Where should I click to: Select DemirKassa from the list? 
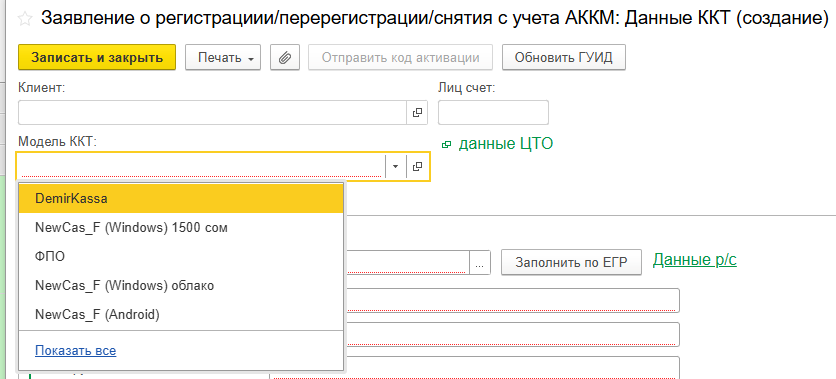[x=181, y=198]
